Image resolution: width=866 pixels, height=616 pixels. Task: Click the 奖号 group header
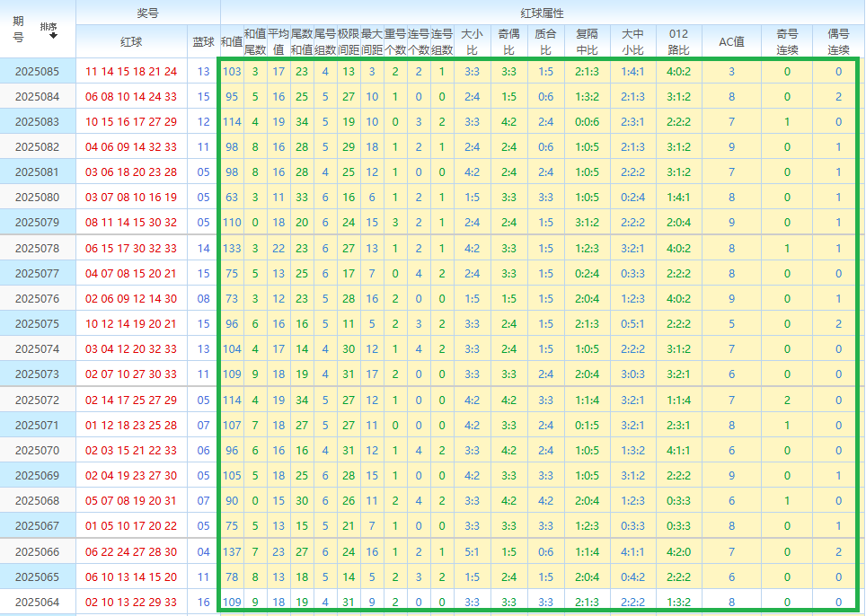148,13
